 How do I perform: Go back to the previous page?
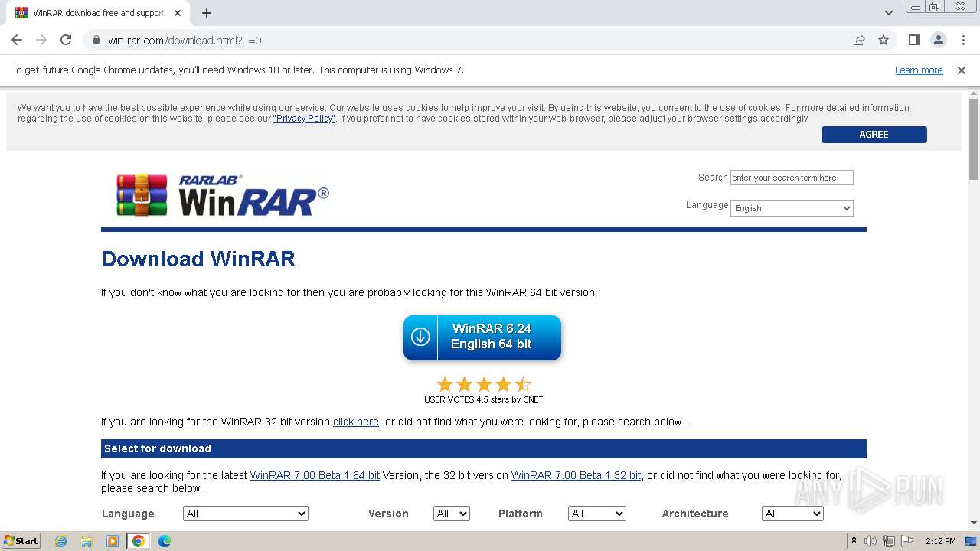coord(17,40)
